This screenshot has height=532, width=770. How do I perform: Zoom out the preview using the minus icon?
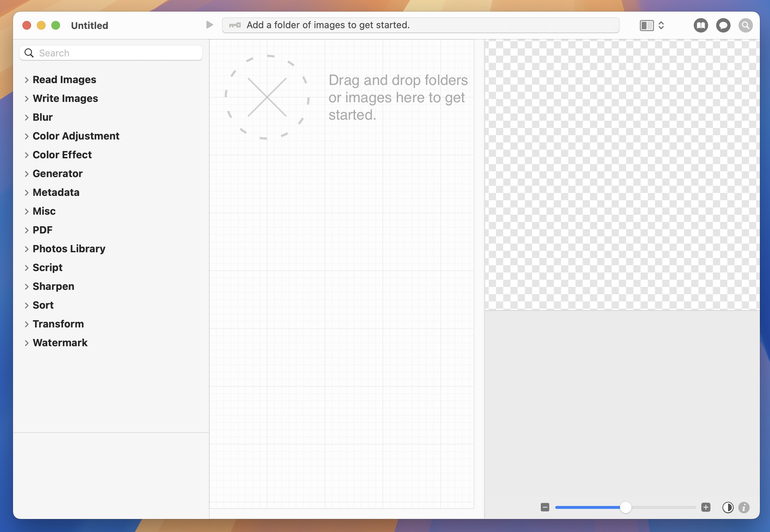545,507
